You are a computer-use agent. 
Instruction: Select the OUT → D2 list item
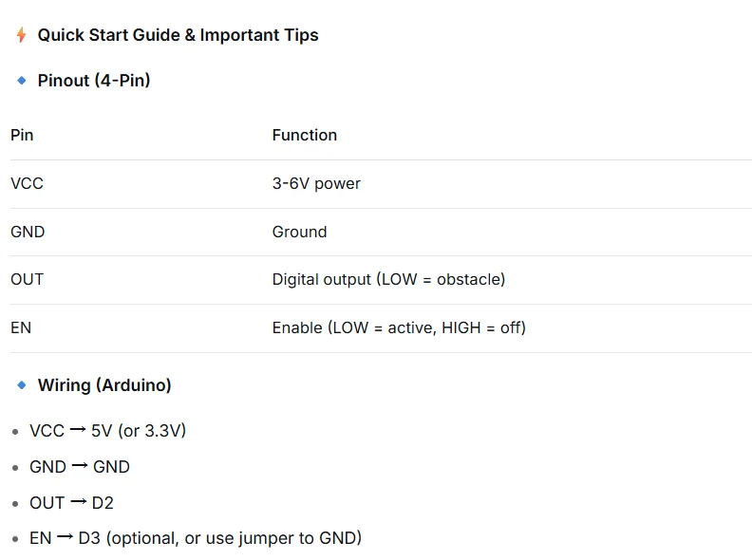(72, 503)
